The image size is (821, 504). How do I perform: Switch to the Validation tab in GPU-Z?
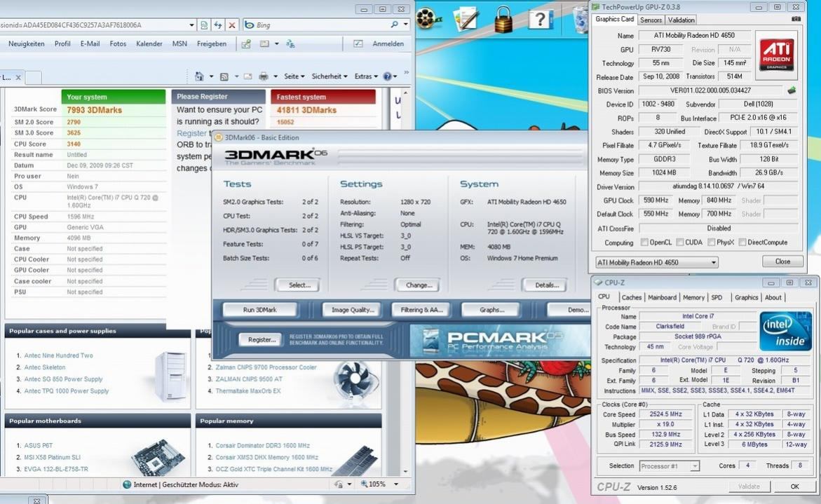[681, 20]
